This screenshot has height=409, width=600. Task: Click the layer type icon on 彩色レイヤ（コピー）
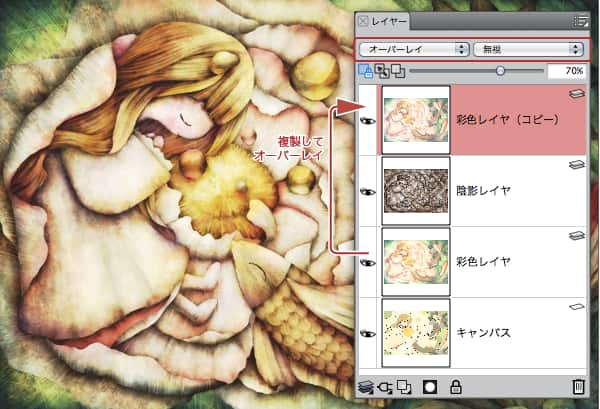(x=577, y=94)
